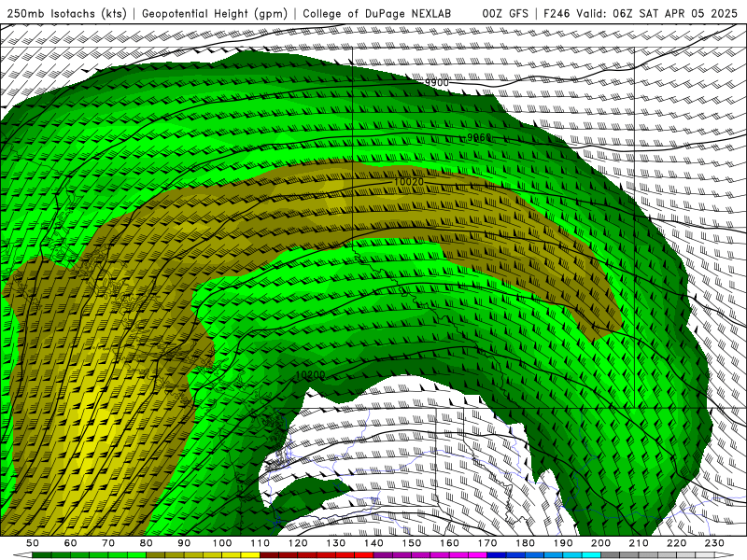Click the 90 value on the legend
747x560 pixels.
point(184,543)
